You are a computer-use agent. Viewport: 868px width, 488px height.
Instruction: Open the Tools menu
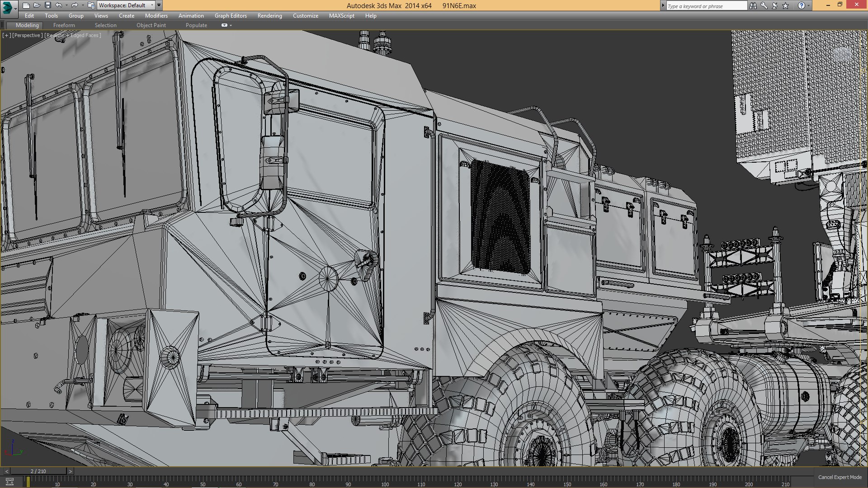(x=51, y=16)
